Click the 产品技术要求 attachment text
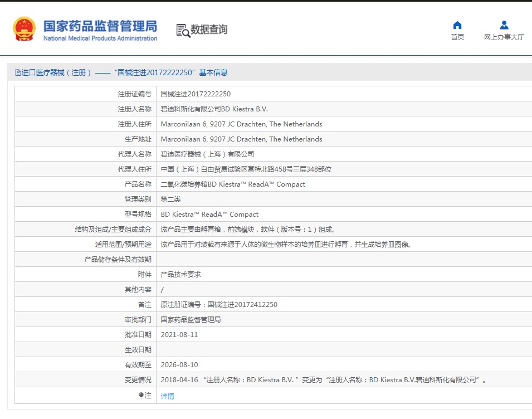The width and height of the screenshot is (532, 419). click(x=180, y=275)
